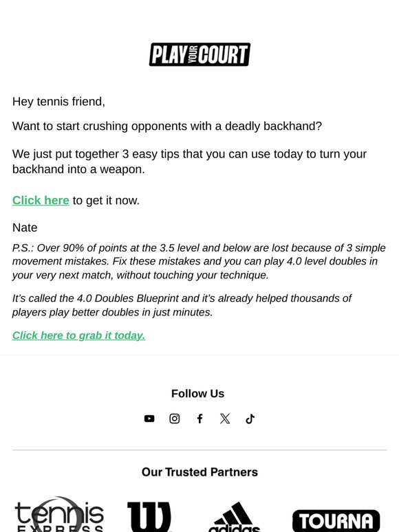399x532 pixels.
Task: Open the YouTube social icon
Action: coord(149,419)
